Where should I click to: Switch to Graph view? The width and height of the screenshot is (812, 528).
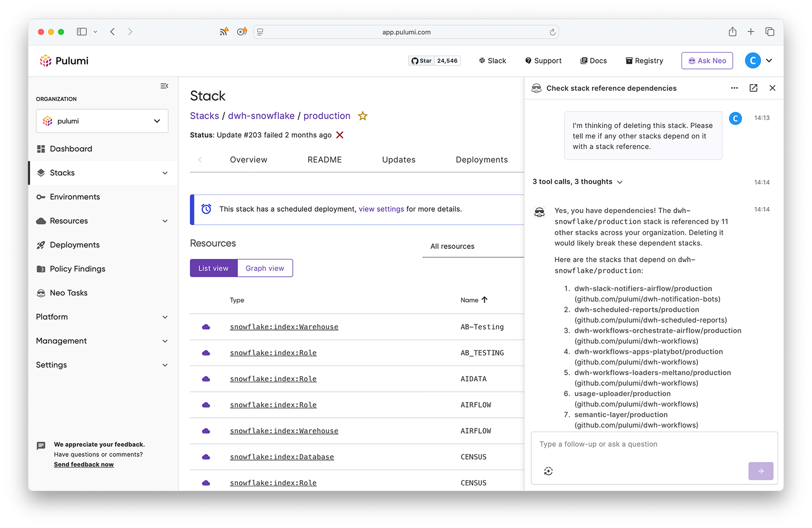(265, 268)
